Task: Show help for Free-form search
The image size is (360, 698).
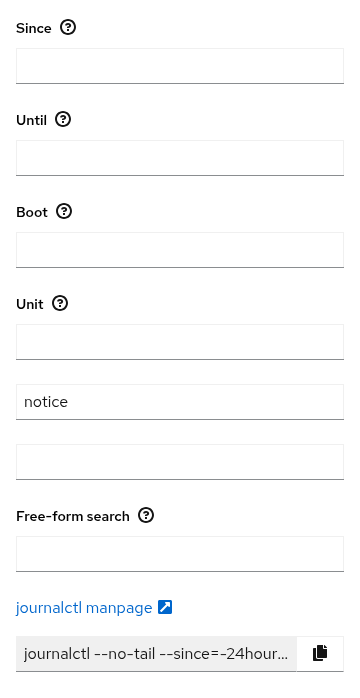Action: pos(146,515)
